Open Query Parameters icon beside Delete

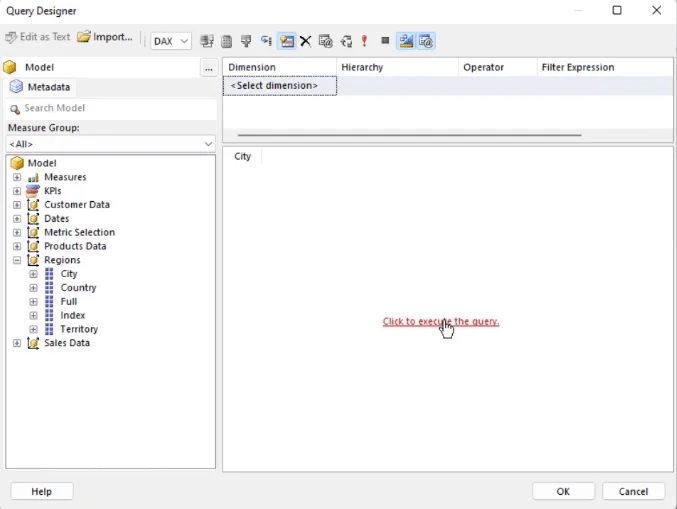pyautogui.click(x=326, y=41)
